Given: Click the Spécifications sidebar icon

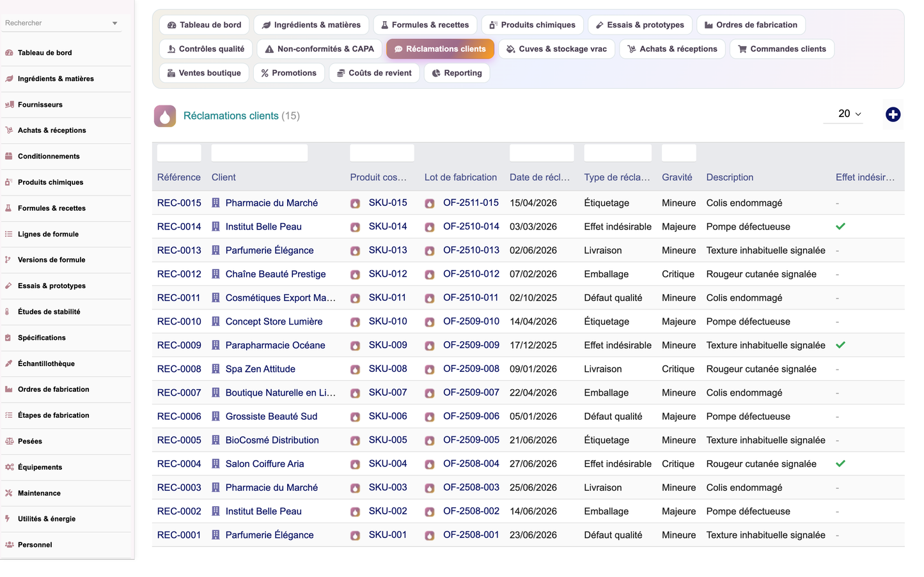Looking at the screenshot, I should click(9, 338).
